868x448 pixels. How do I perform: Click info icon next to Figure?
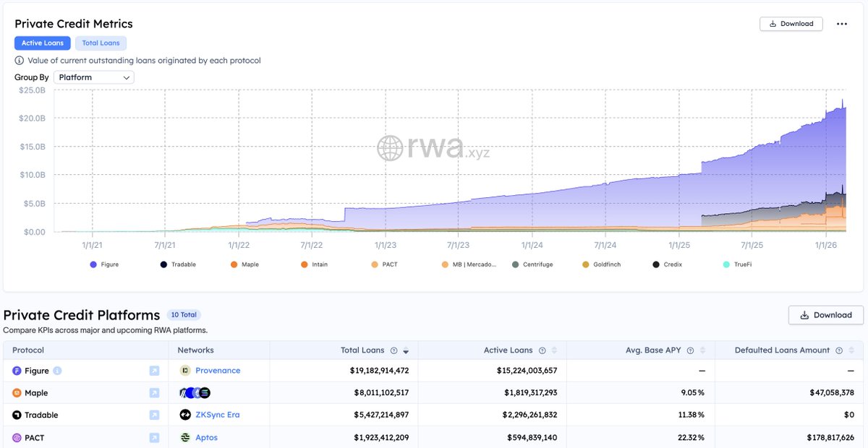(x=57, y=371)
